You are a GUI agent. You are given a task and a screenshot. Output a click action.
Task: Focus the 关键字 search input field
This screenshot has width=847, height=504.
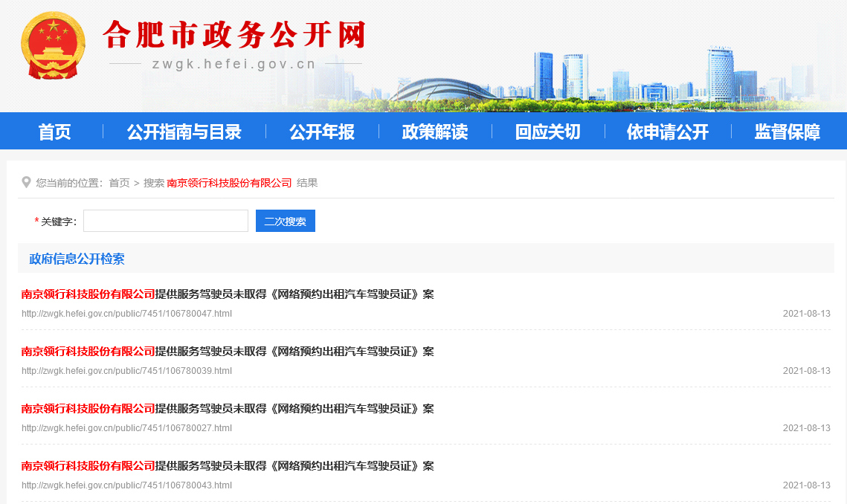pos(166,221)
